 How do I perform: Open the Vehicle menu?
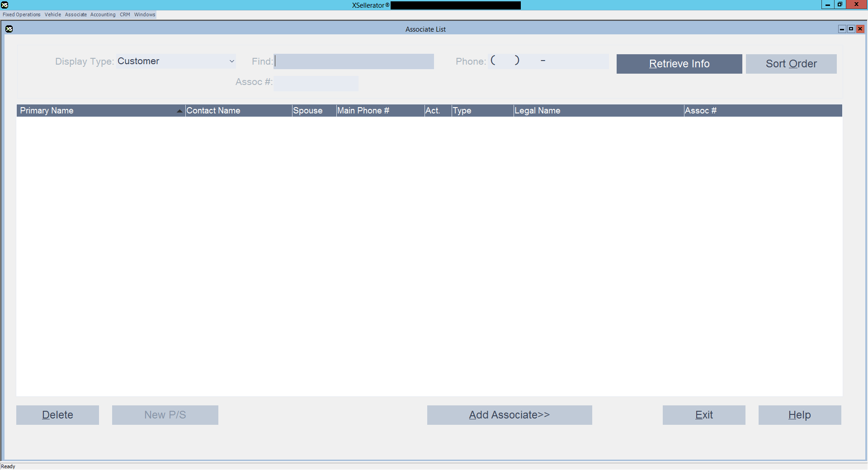[x=52, y=14]
